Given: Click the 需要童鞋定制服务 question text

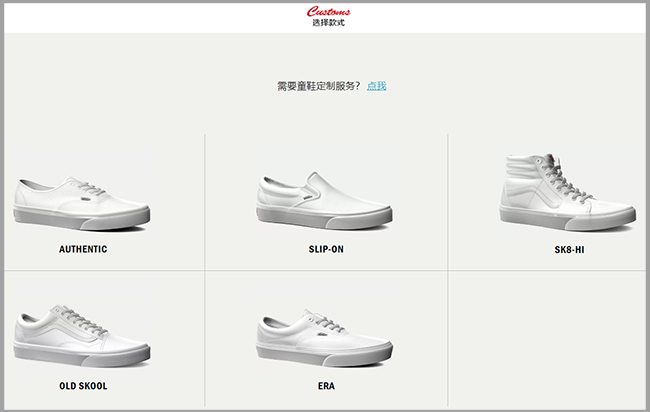Looking at the screenshot, I should pos(319,86).
